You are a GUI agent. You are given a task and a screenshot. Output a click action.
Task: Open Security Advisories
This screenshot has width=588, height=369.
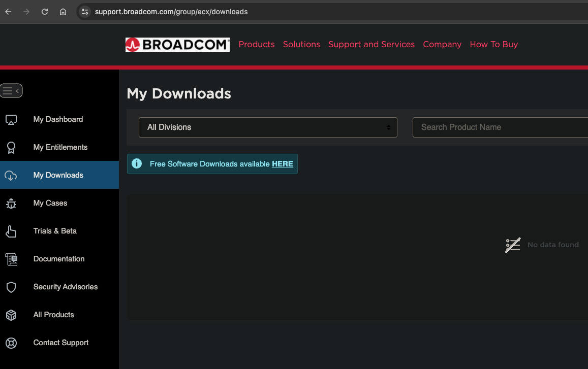pyautogui.click(x=65, y=287)
